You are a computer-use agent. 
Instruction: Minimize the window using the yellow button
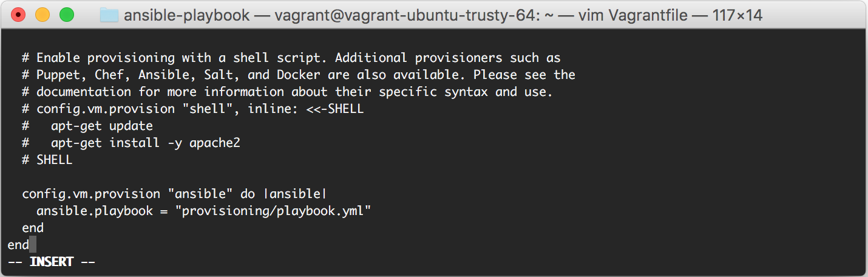pos(42,15)
